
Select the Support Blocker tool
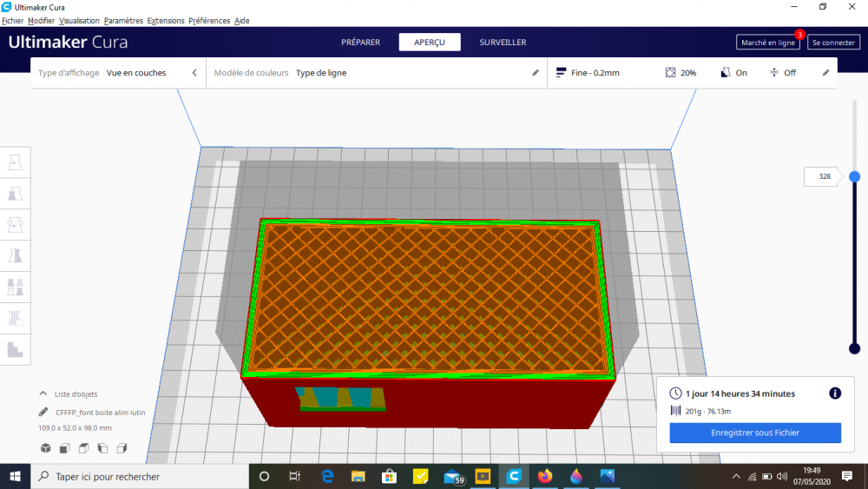point(15,319)
